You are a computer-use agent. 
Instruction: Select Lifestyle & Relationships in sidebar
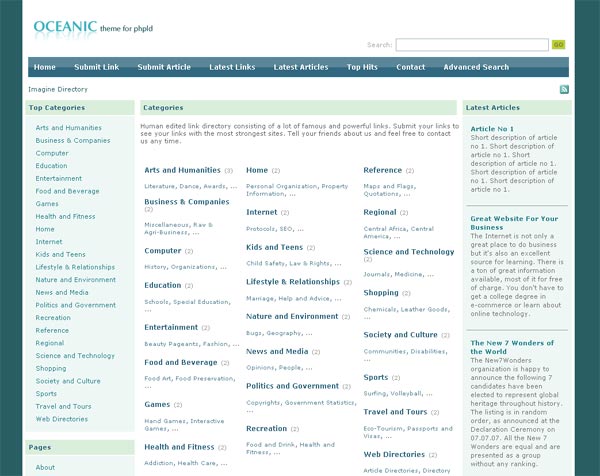(x=75, y=267)
